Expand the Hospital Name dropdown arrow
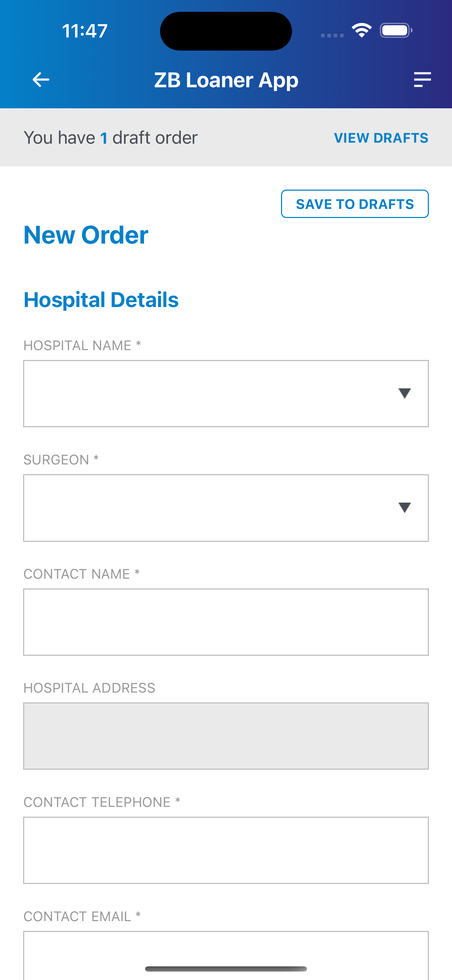 [404, 393]
